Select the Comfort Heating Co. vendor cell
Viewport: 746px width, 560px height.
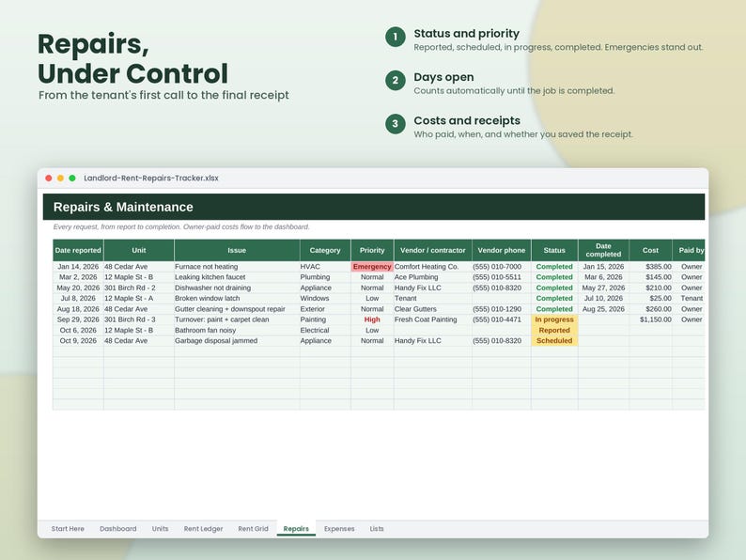coord(433,267)
